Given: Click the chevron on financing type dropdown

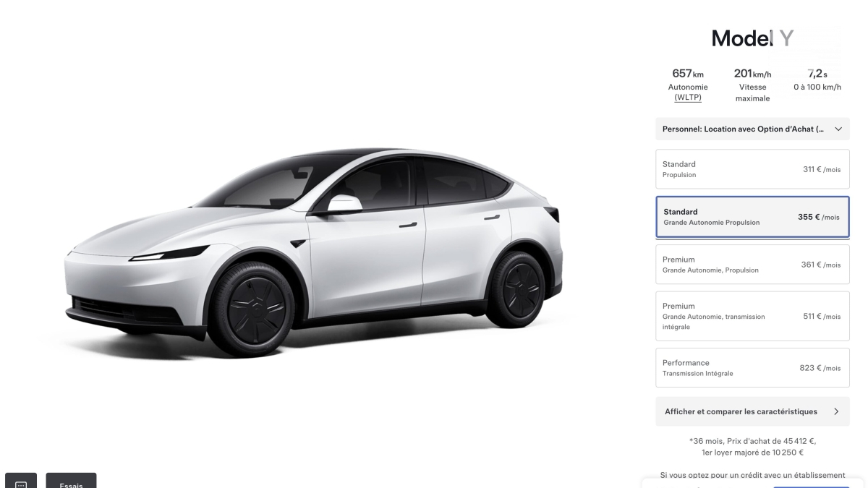Looking at the screenshot, I should pos(838,129).
